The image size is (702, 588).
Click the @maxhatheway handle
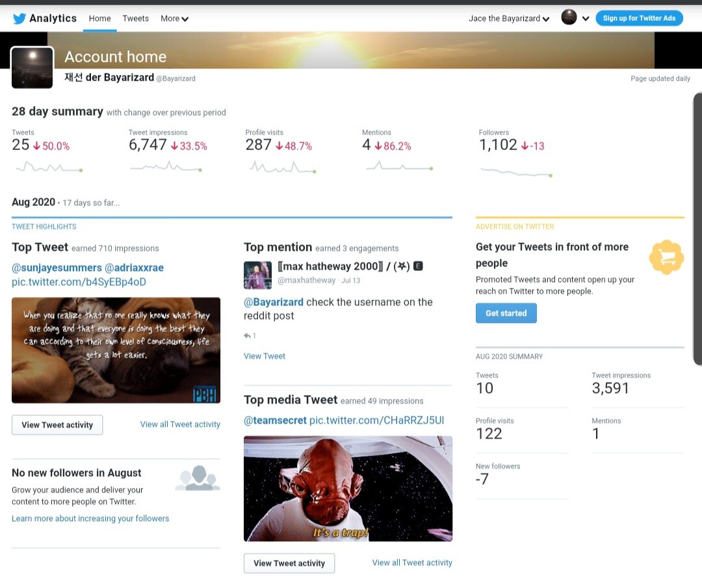(307, 280)
